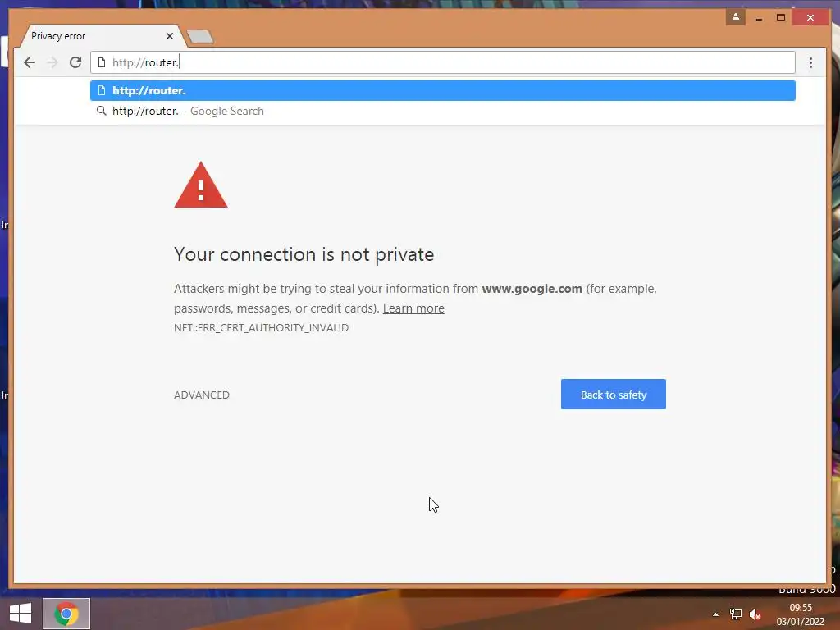
Task: Open the Windows Start button
Action: (x=21, y=614)
